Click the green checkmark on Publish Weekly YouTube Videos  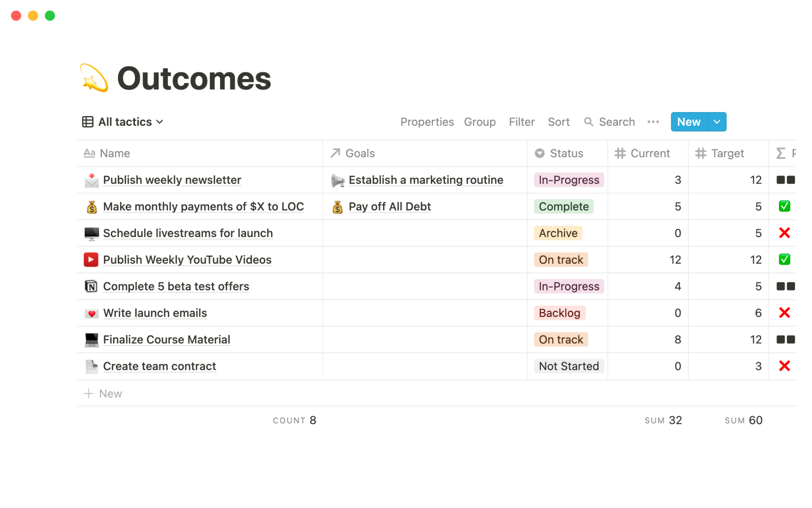[x=785, y=260]
